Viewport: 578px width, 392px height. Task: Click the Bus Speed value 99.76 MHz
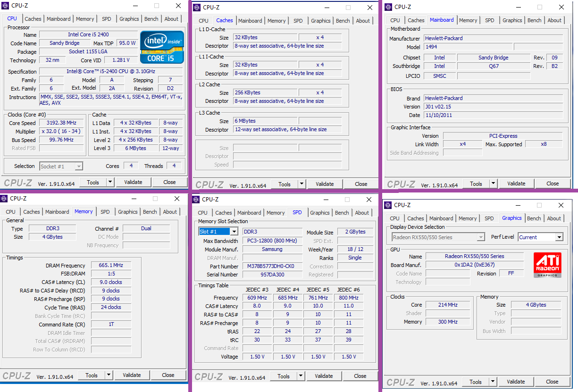tap(62, 140)
